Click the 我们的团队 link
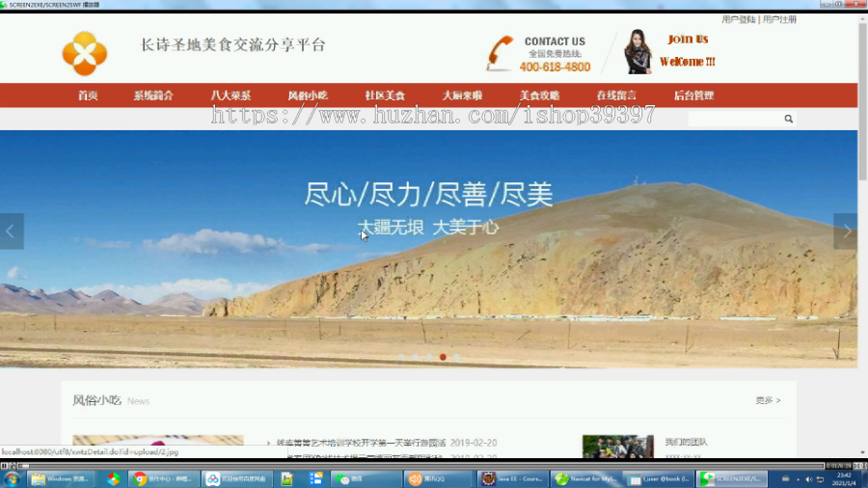 686,442
